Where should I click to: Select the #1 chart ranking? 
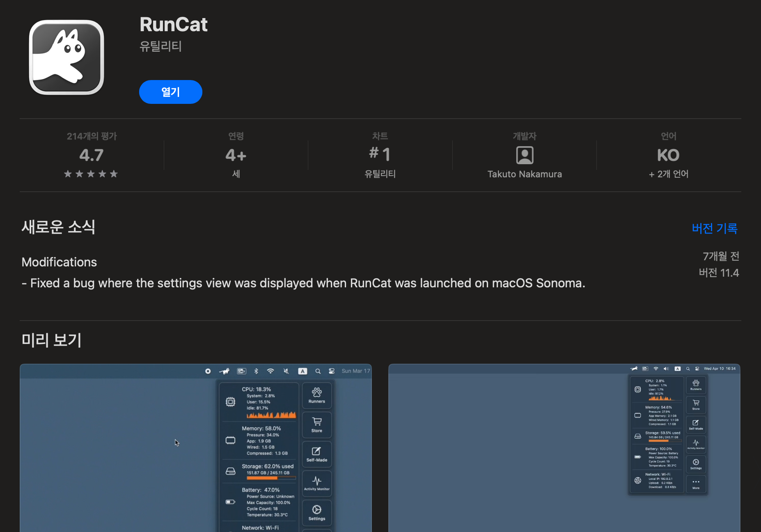[380, 154]
